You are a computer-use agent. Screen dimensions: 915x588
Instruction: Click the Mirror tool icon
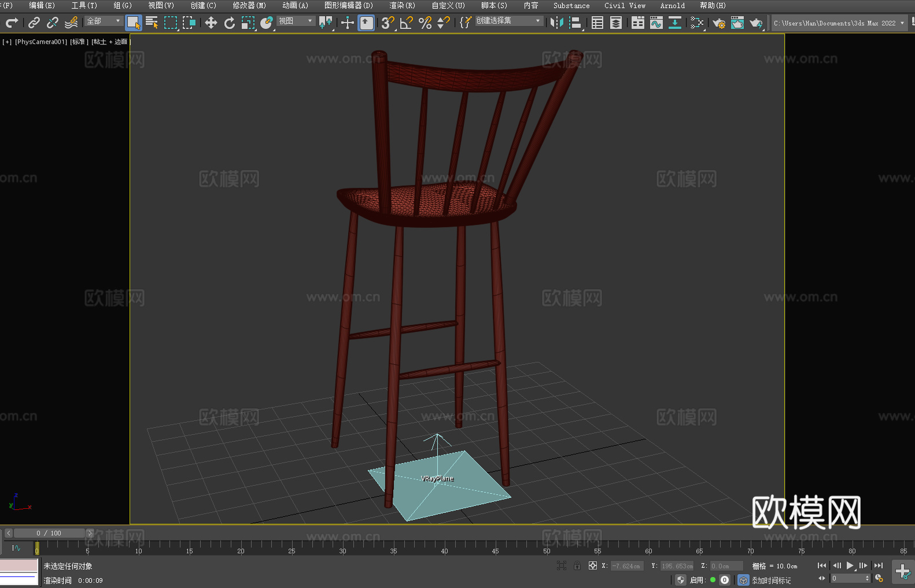click(x=557, y=23)
